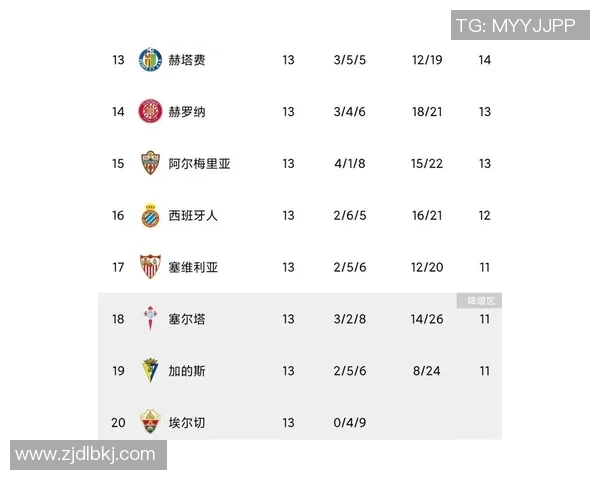Click the Cádiz (加的斯) club crest
600x480 pixels.
click(150, 371)
